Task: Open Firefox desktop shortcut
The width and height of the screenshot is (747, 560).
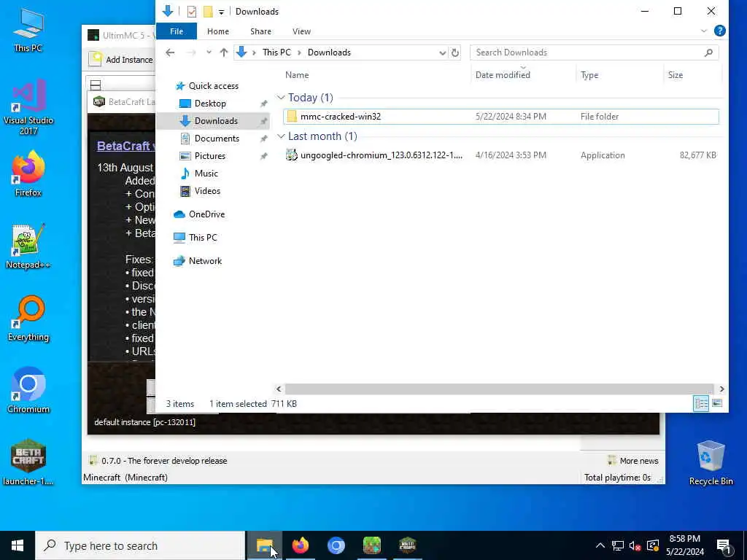Action: [28, 174]
